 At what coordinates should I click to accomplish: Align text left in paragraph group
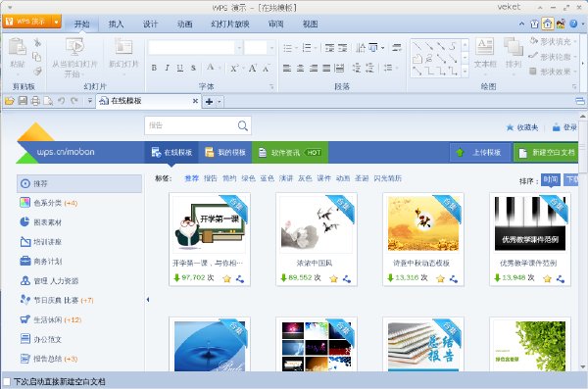pos(287,68)
